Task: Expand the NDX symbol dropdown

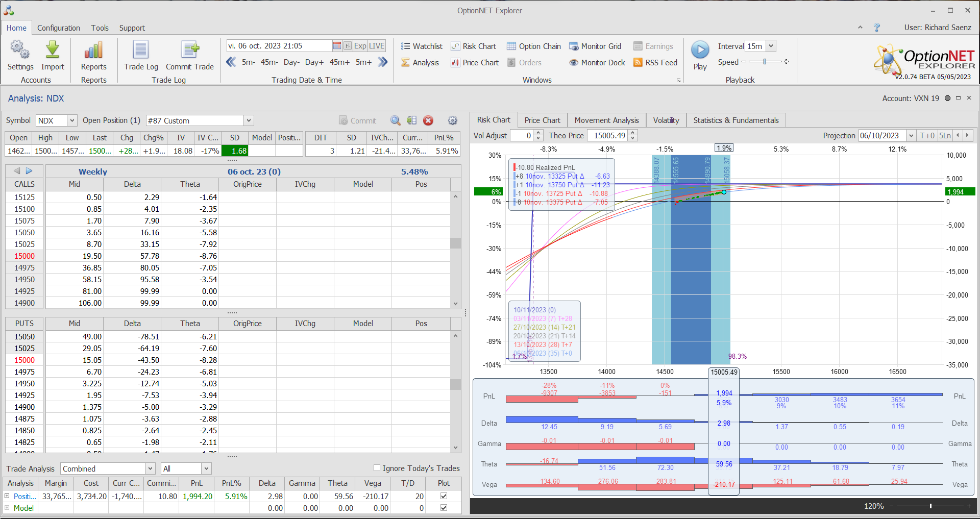Action: [x=72, y=120]
